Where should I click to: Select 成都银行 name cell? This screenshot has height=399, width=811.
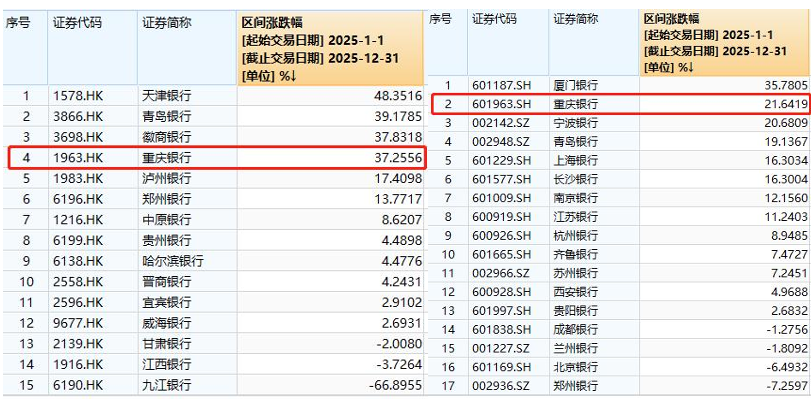pyautogui.click(x=576, y=330)
